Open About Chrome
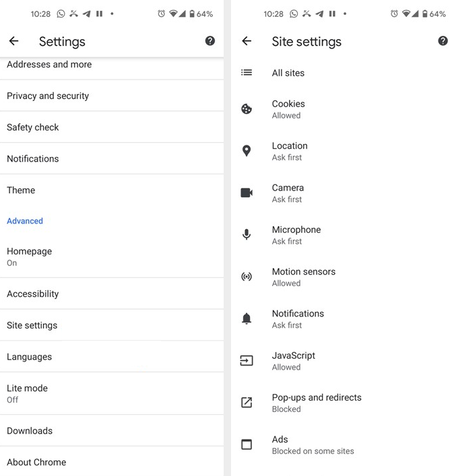The image size is (452, 476). pos(36,462)
